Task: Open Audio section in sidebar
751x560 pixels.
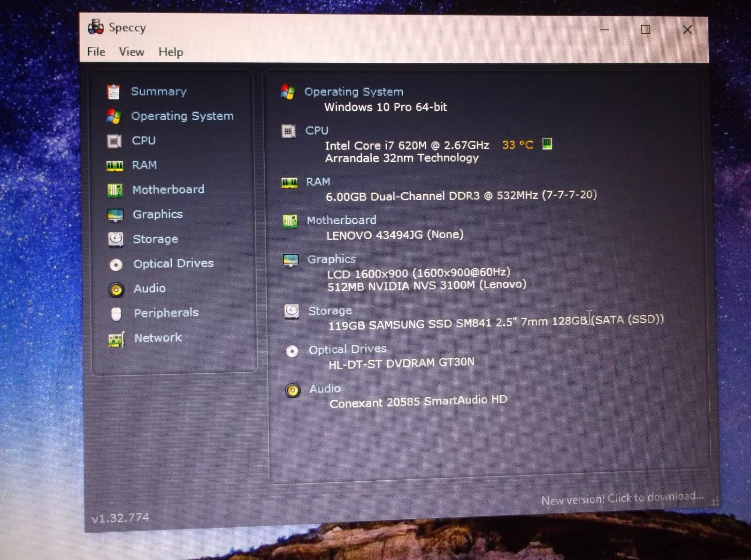Action: (150, 288)
